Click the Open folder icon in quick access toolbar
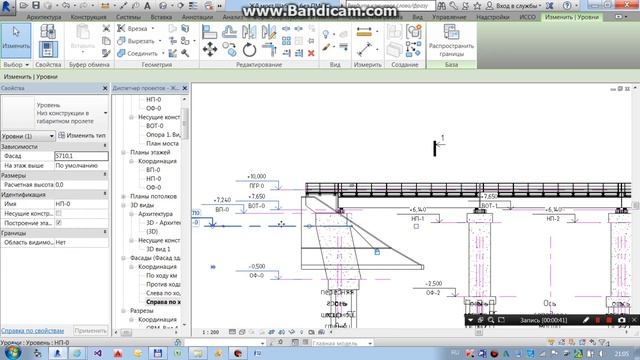Screen dimensions: 640x360 tap(23, 5)
